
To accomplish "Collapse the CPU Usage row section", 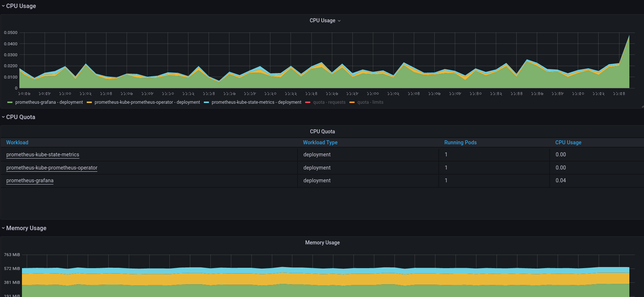I will (19, 6).
